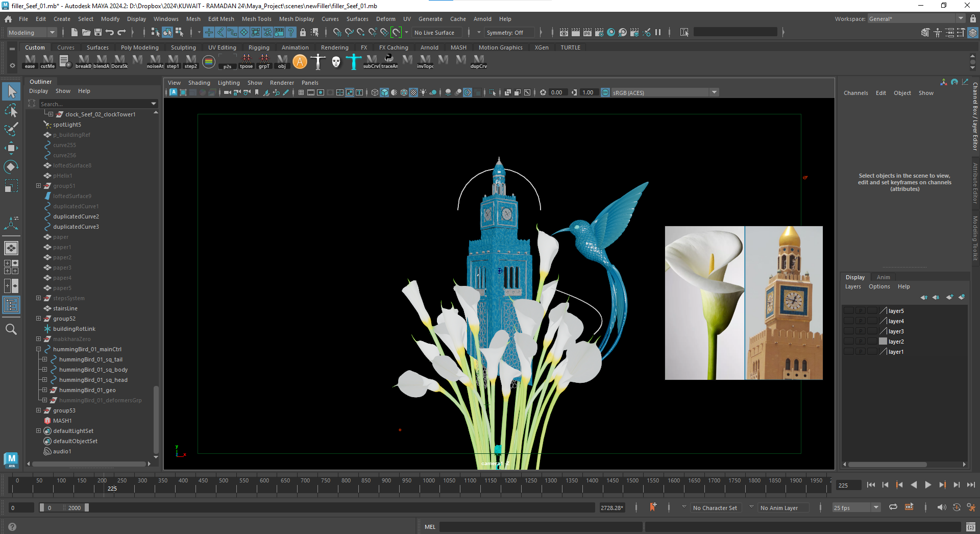Image resolution: width=980 pixels, height=534 pixels.
Task: Switch to the Rigging shelf tab
Action: click(x=259, y=47)
